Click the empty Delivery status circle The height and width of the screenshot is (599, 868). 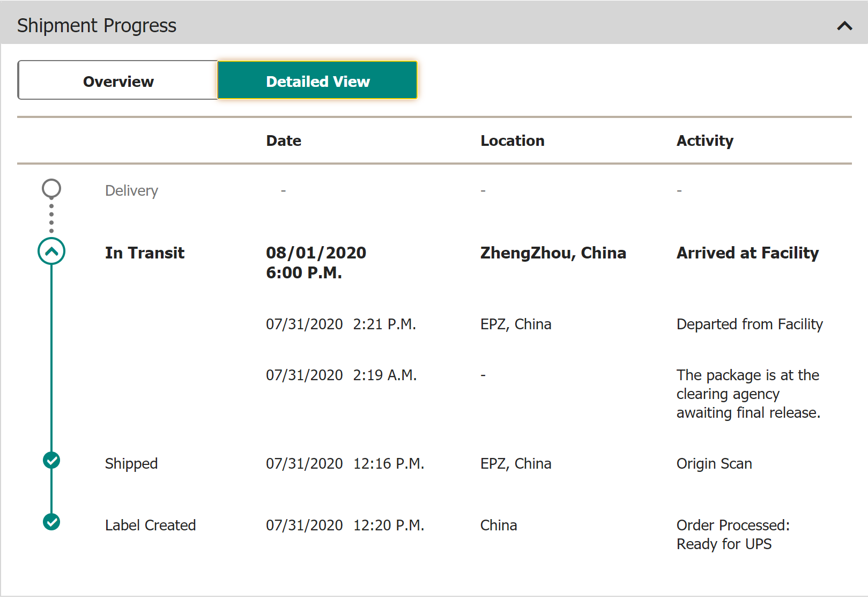(x=51, y=189)
